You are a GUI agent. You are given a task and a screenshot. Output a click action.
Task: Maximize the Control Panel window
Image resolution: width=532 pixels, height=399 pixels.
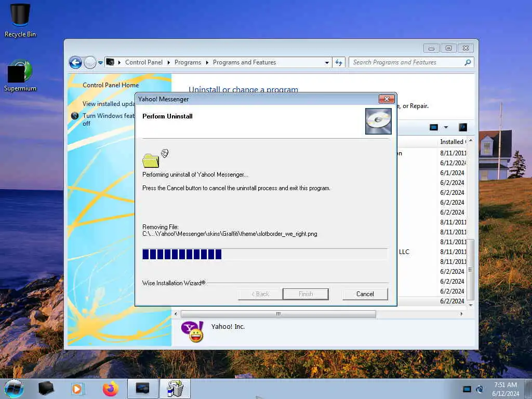click(x=448, y=48)
